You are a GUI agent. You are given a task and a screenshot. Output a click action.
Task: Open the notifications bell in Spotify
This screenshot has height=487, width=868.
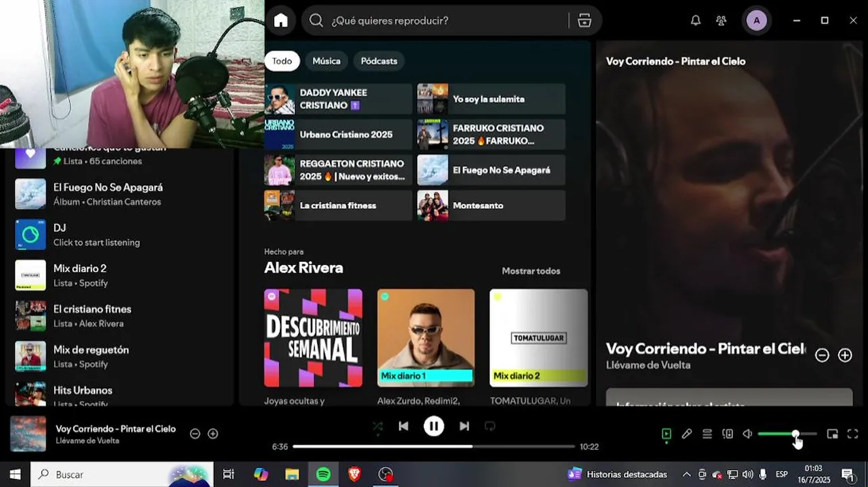(696, 20)
